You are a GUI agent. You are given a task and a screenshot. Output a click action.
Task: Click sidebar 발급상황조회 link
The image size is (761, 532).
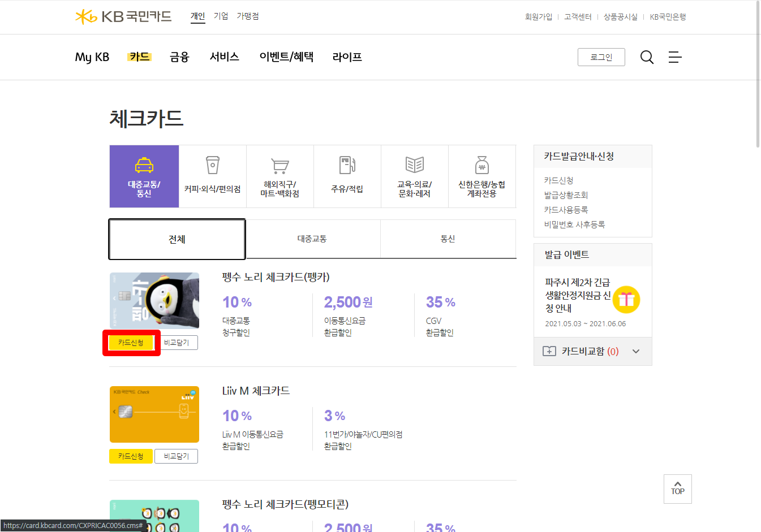566,195
